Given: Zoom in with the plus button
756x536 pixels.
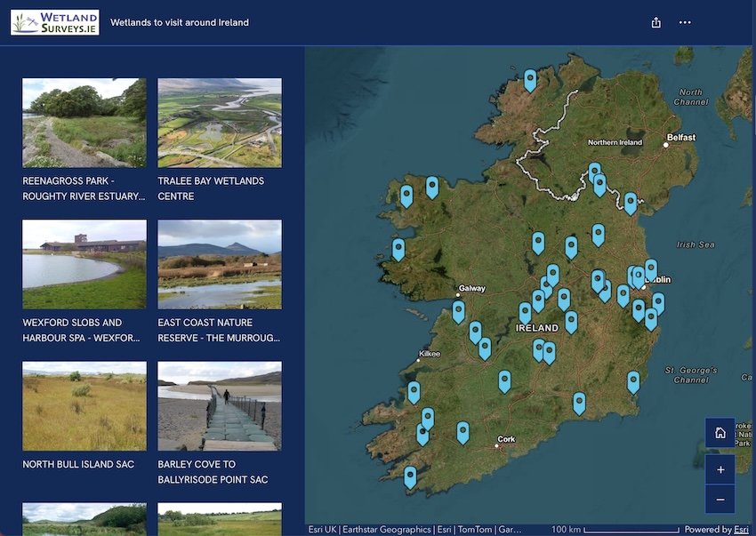Looking at the screenshot, I should [720, 469].
